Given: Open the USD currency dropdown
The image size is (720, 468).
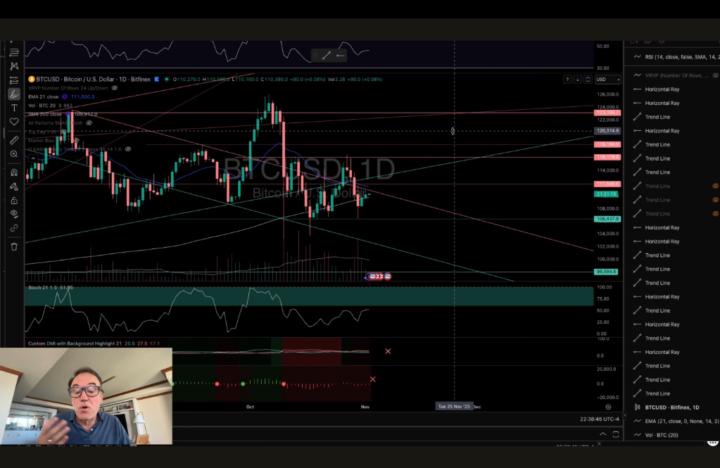Looking at the screenshot, I should [x=608, y=79].
